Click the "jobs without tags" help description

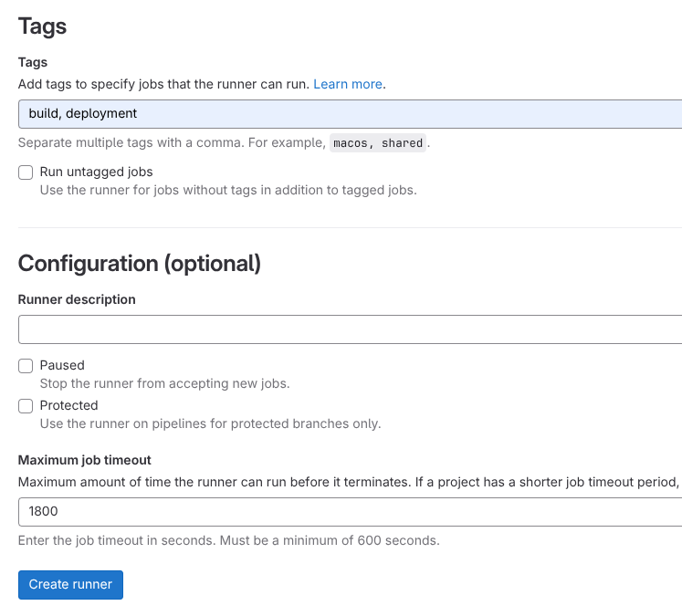click(228, 190)
